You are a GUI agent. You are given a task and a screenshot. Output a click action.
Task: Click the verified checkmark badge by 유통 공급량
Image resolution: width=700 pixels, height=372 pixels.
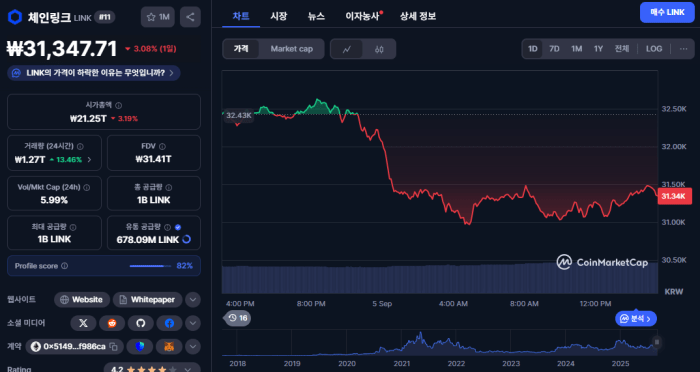178,227
